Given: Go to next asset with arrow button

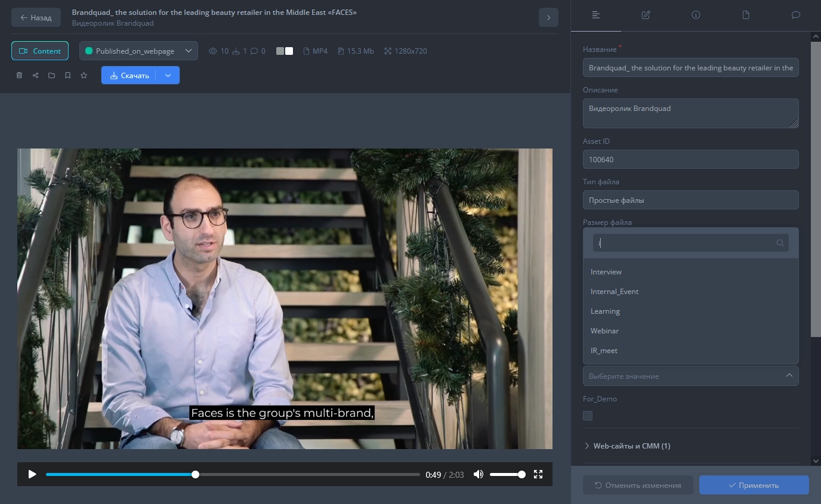Looking at the screenshot, I should coord(548,17).
